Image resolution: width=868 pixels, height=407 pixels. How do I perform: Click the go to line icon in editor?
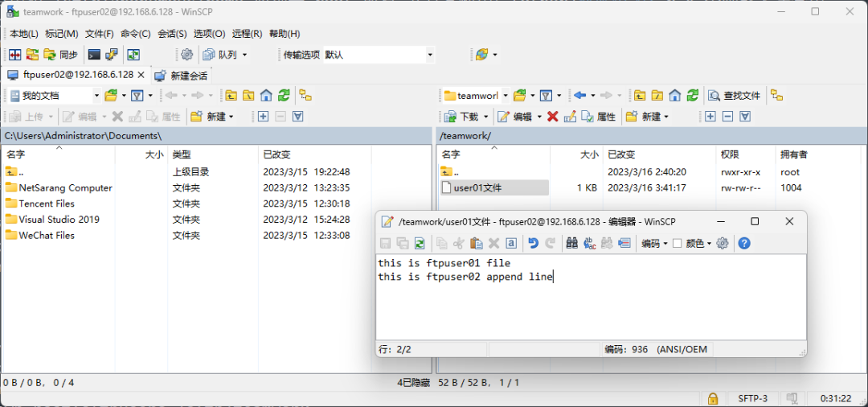pyautogui.click(x=625, y=243)
